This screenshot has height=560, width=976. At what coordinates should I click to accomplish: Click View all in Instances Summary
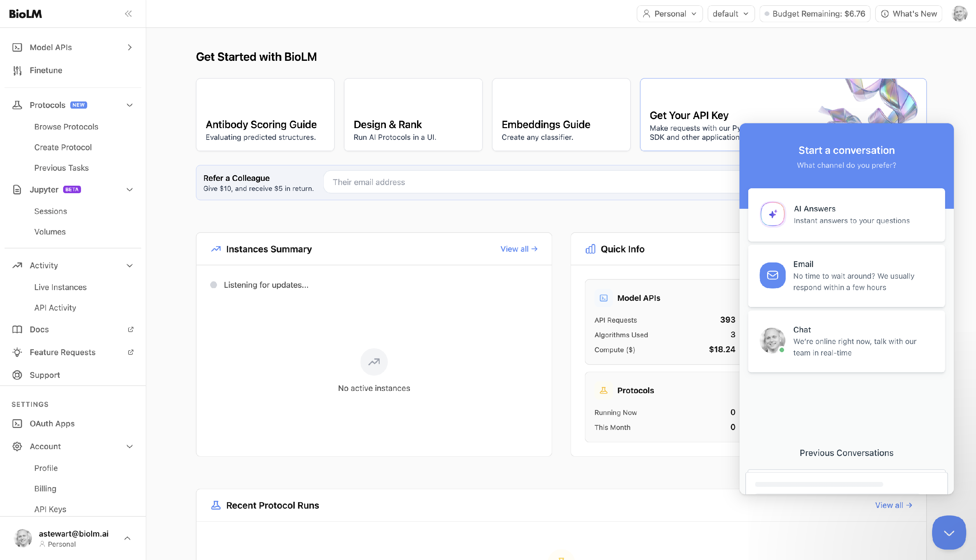coord(519,249)
